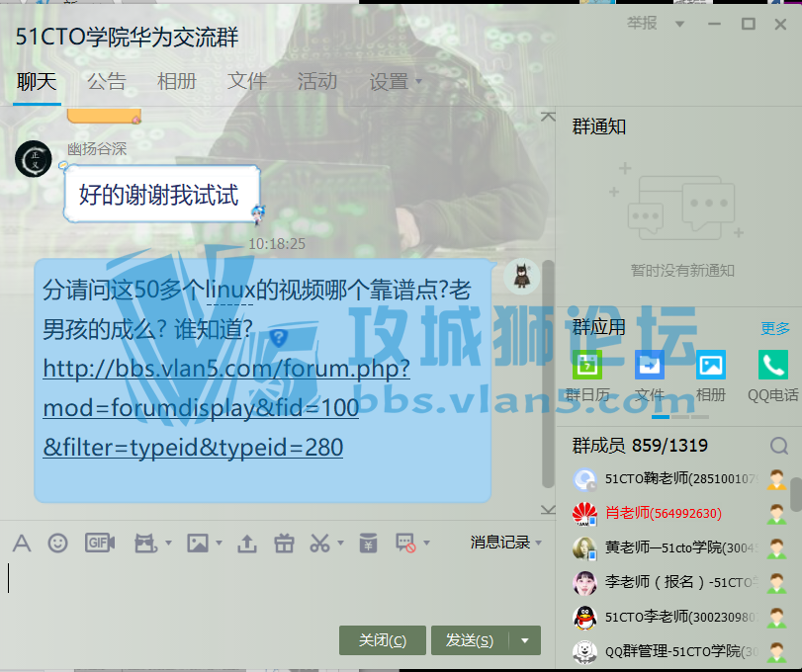The width and height of the screenshot is (802, 672).
Task: Open the emoji smiley picker
Action: [x=57, y=543]
